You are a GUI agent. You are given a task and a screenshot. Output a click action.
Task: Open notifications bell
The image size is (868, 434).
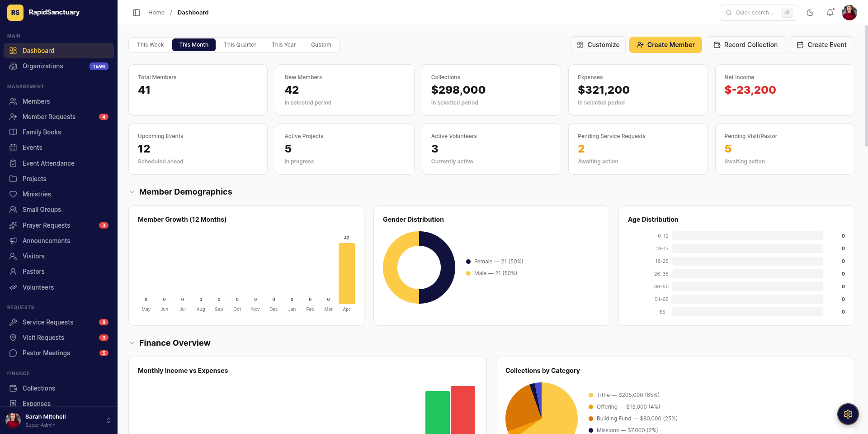(x=830, y=13)
